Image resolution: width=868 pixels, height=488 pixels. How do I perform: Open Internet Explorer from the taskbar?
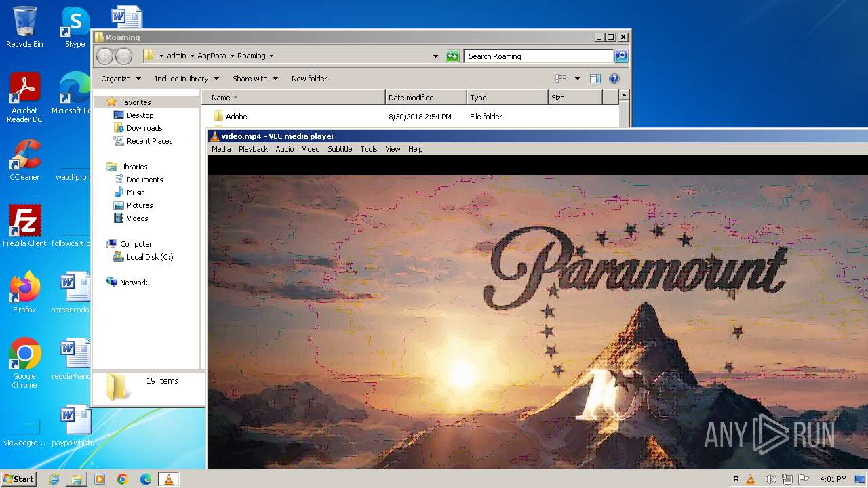[54, 479]
